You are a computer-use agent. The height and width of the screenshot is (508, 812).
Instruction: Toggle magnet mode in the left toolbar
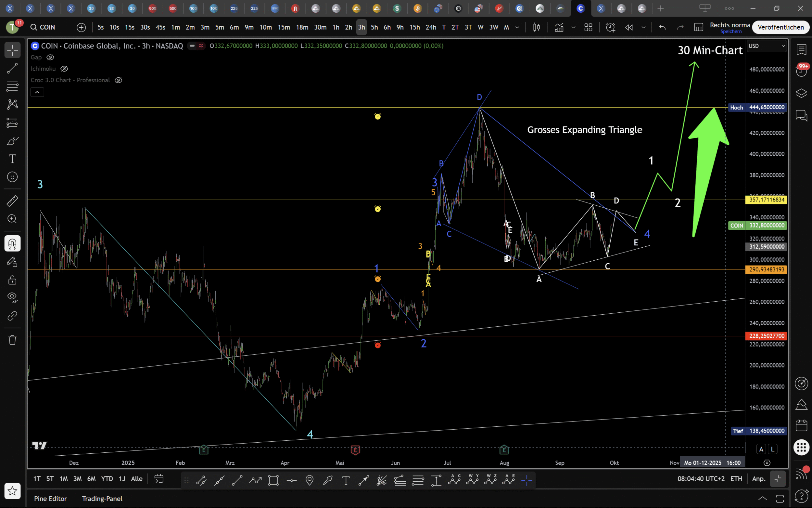click(12, 243)
